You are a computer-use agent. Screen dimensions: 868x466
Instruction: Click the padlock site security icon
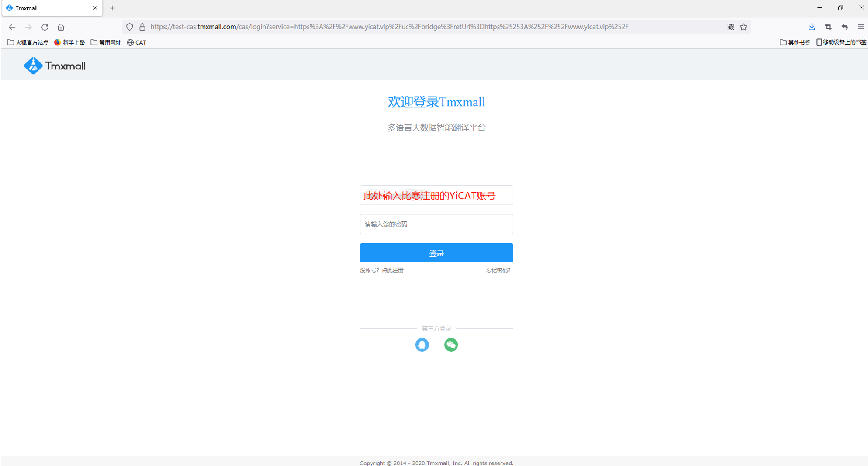(142, 27)
